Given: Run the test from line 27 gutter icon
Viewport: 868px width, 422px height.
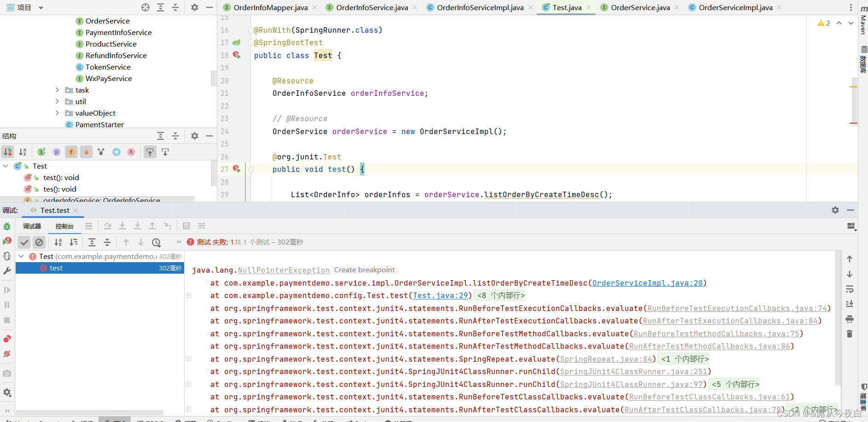Looking at the screenshot, I should click(x=237, y=170).
